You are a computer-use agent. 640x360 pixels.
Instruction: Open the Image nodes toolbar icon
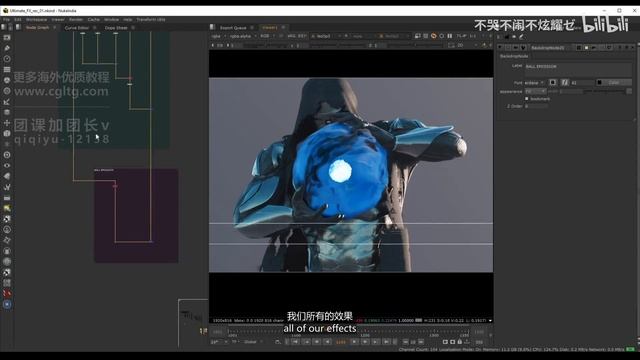[7, 38]
